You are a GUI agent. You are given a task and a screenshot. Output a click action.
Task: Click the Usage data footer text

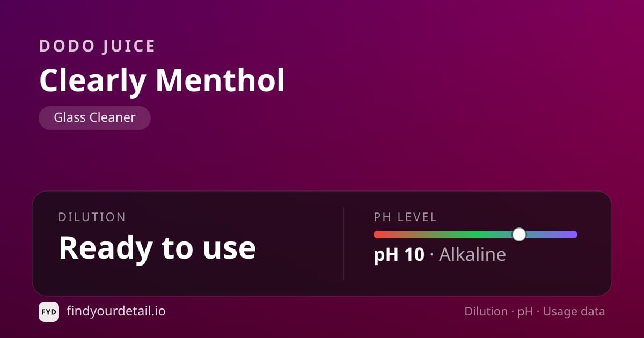point(574,312)
